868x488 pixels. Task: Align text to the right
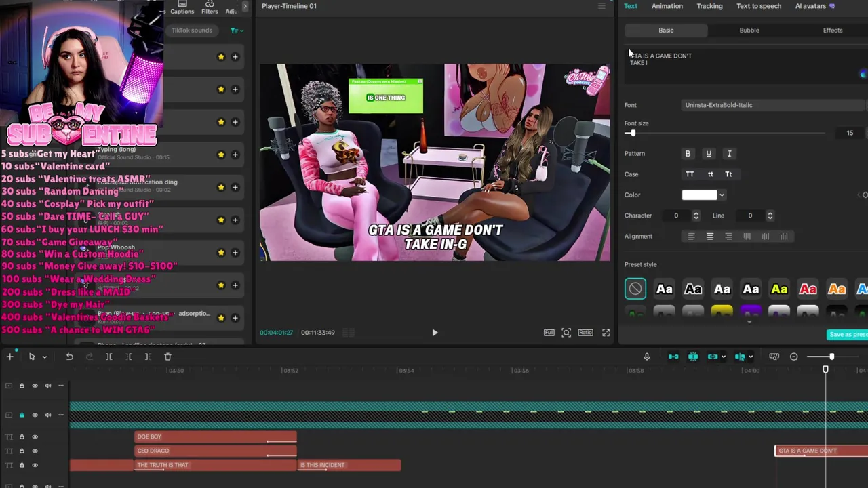pyautogui.click(x=728, y=237)
